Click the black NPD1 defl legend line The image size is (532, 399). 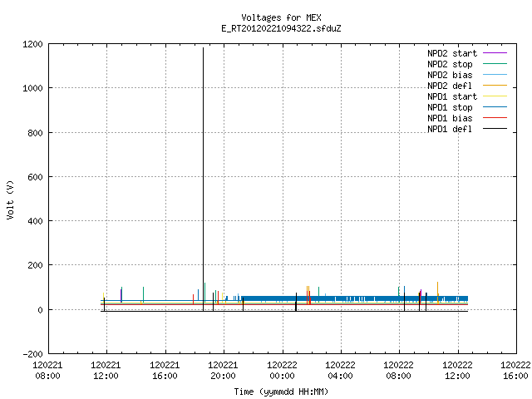click(x=495, y=129)
